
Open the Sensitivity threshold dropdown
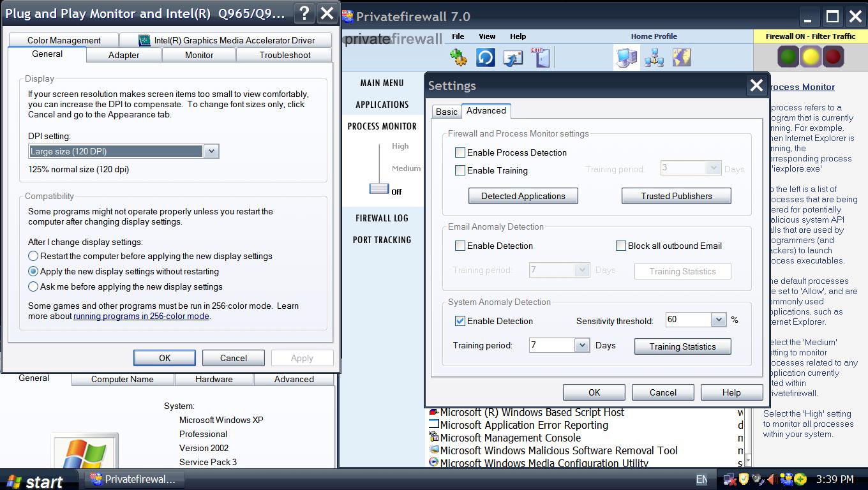click(x=719, y=320)
